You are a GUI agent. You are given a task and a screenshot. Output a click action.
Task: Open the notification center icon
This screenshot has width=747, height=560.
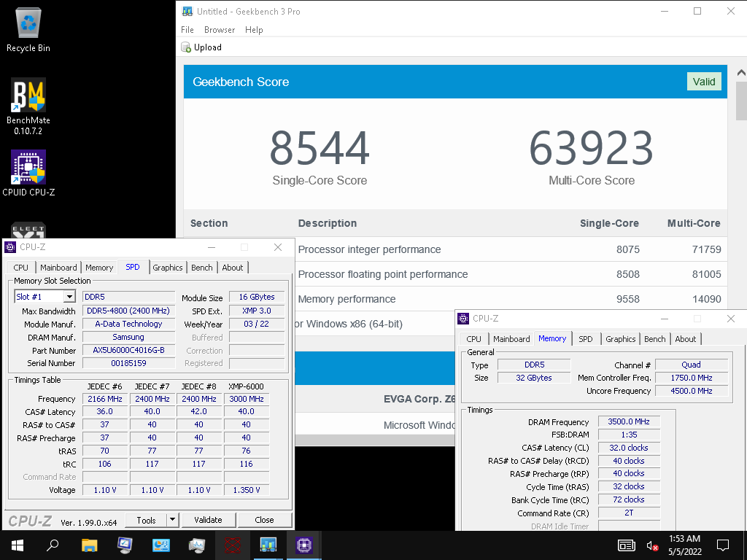[723, 545]
